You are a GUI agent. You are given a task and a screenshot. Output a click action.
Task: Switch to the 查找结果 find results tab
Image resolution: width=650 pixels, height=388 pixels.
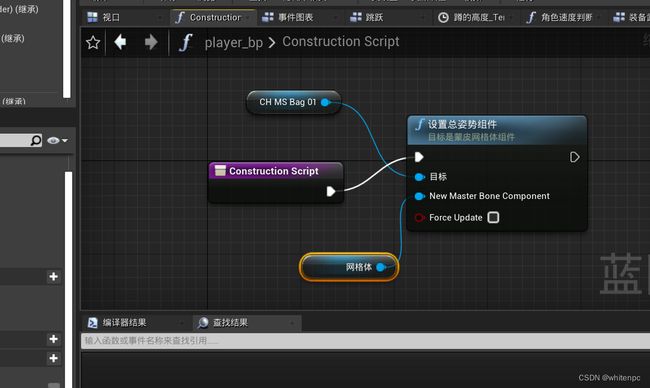pyautogui.click(x=247, y=323)
